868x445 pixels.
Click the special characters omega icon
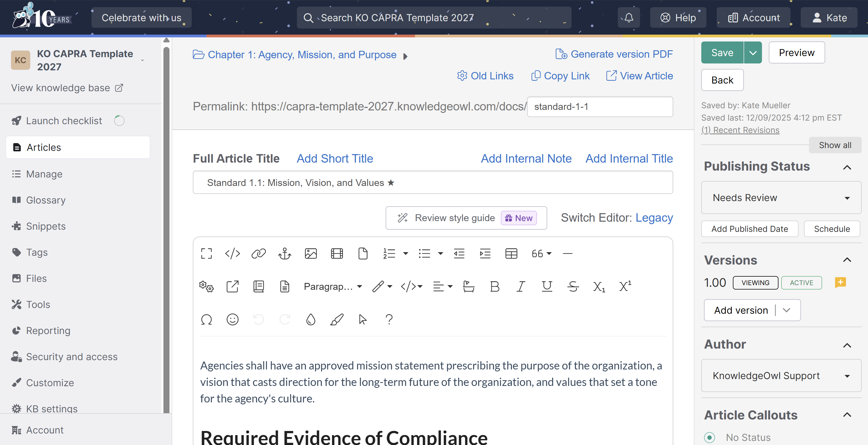coord(206,319)
